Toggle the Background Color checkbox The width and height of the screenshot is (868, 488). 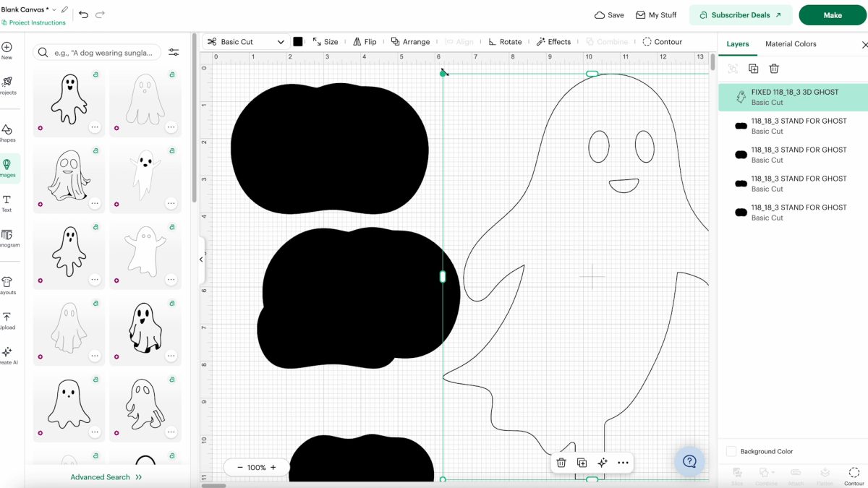tap(731, 451)
